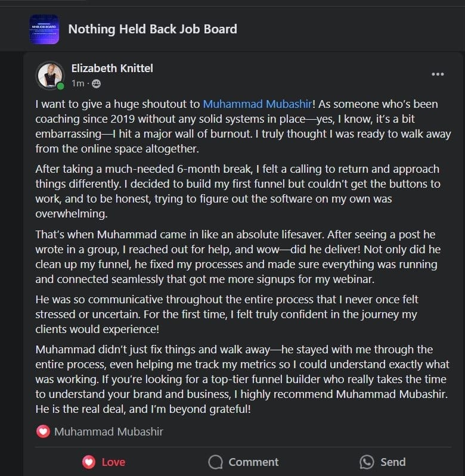
Task: Click the WhatsApp Send icon
Action: tap(367, 462)
